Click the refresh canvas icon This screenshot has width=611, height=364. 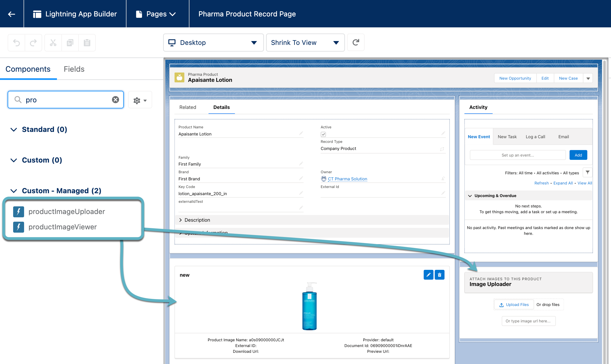coord(356,42)
